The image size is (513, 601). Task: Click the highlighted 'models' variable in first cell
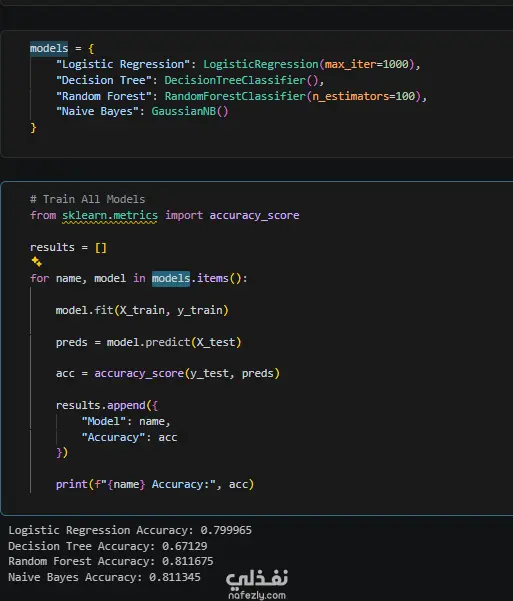(x=49, y=48)
